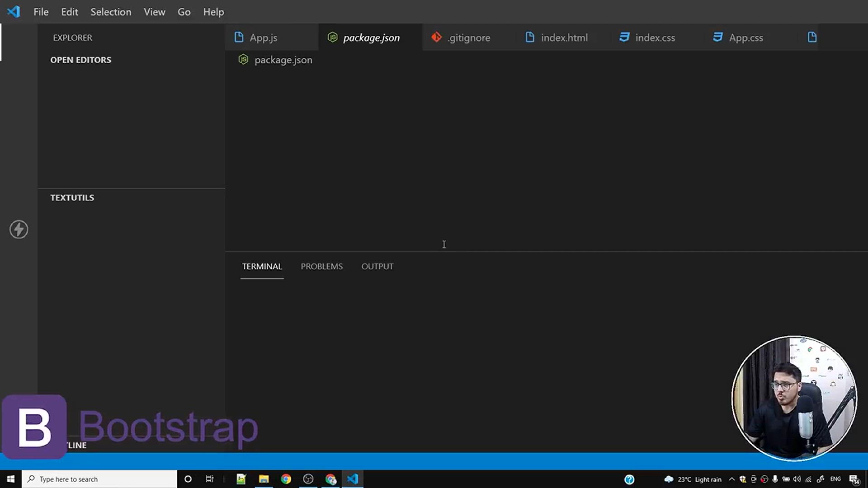The width and height of the screenshot is (868, 488).
Task: Click the blue Help question-mark taskbar icon
Action: [629, 479]
